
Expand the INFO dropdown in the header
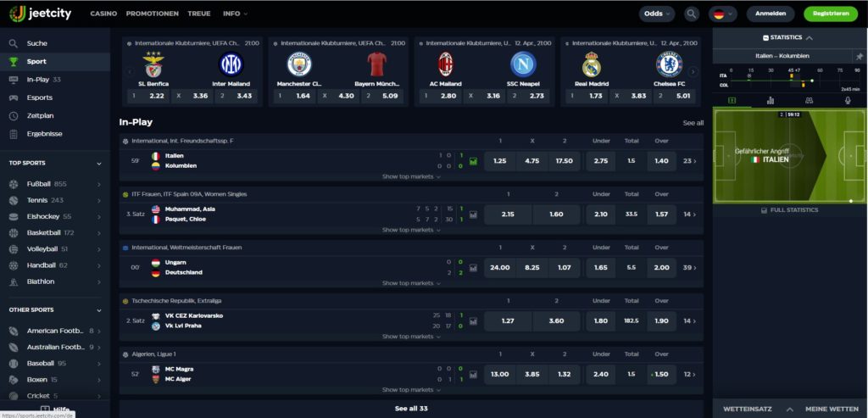(236, 14)
